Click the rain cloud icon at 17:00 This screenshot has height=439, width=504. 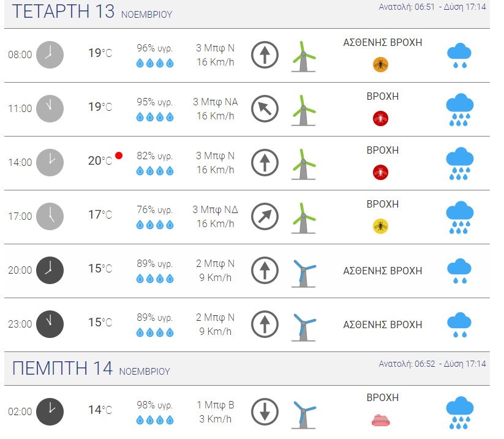pyautogui.click(x=459, y=217)
